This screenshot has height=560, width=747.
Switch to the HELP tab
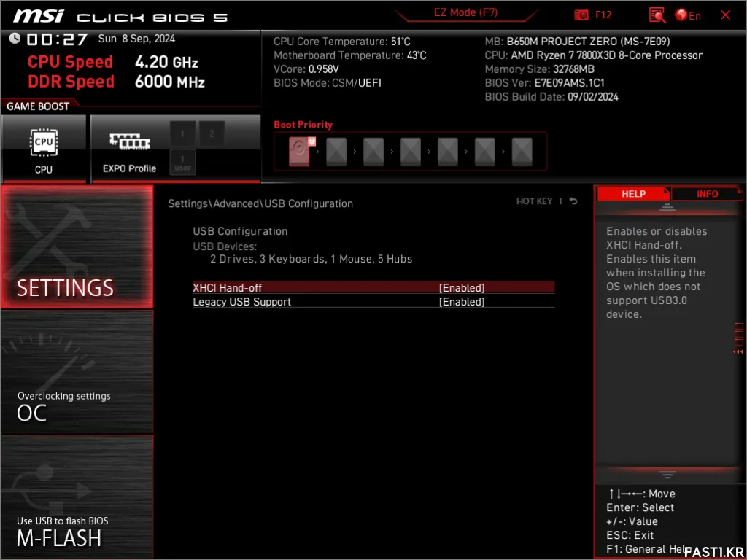(633, 194)
